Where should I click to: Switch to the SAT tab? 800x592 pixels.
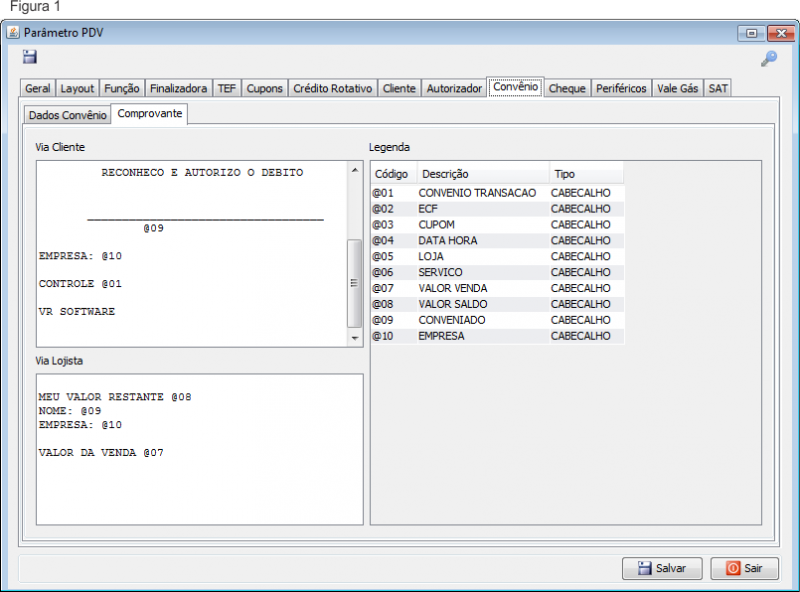(x=718, y=88)
